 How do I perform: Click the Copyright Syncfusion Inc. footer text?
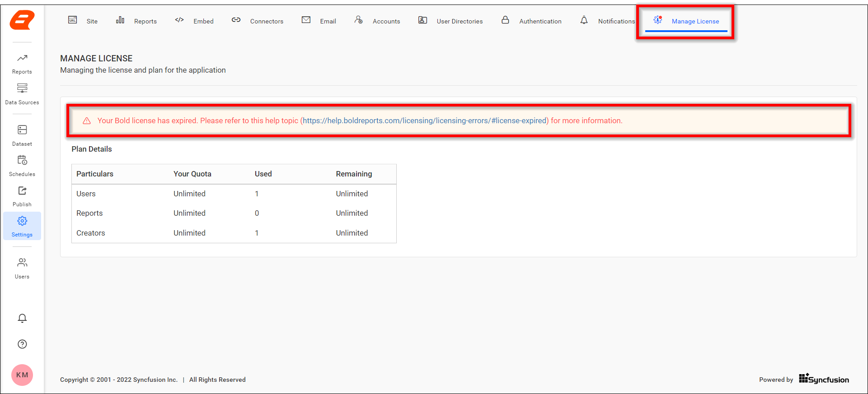click(x=119, y=380)
